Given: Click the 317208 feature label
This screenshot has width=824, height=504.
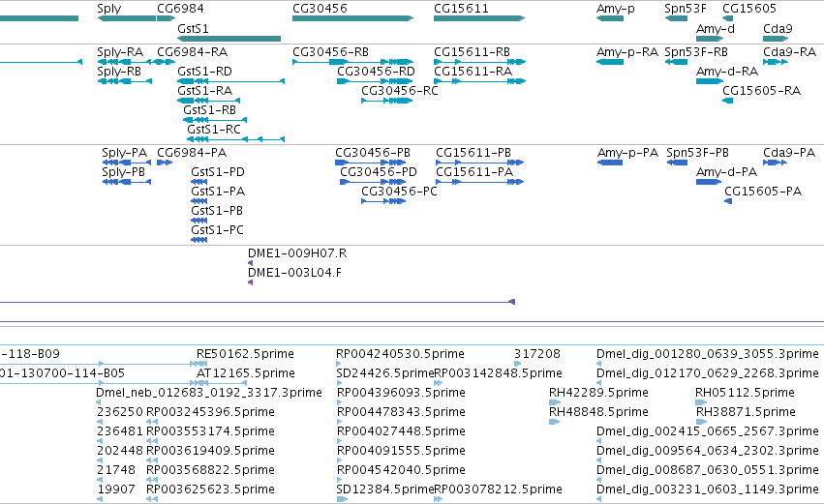Looking at the screenshot, I should coord(537,354).
